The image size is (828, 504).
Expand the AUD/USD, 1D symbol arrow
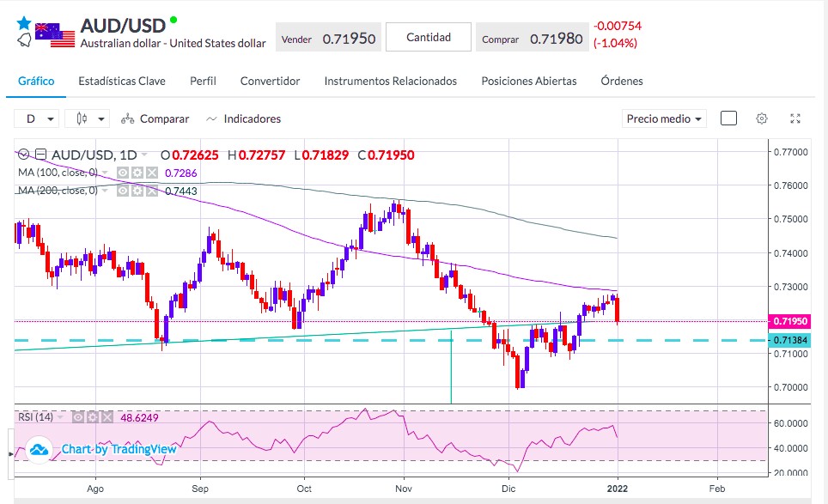point(144,155)
